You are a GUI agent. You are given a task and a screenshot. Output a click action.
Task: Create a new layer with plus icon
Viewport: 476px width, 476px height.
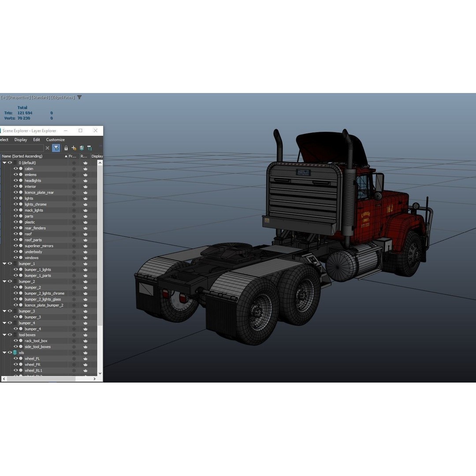pos(74,148)
